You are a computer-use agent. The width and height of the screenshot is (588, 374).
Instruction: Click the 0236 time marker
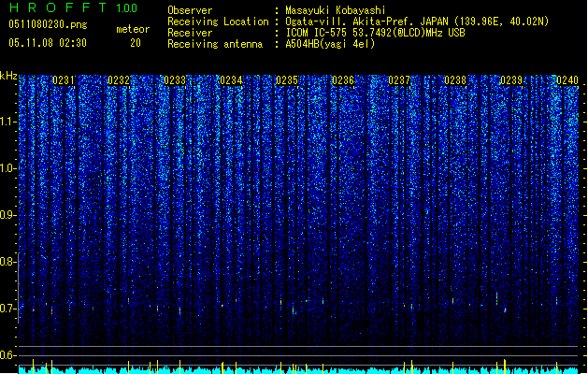(x=343, y=80)
